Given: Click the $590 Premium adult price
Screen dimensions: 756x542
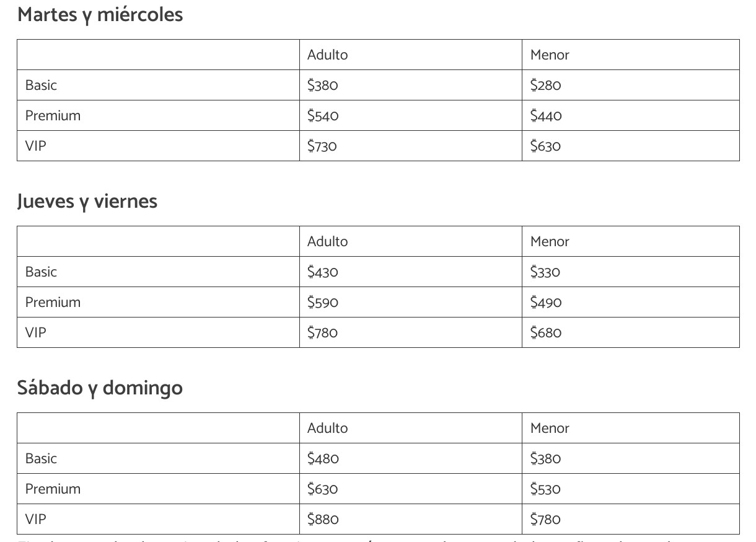Looking at the screenshot, I should click(323, 303).
